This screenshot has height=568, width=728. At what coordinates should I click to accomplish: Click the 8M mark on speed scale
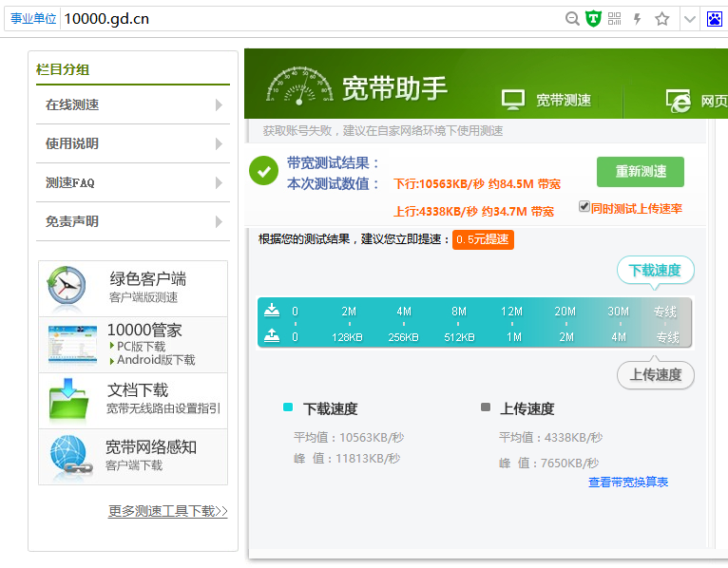tap(459, 311)
